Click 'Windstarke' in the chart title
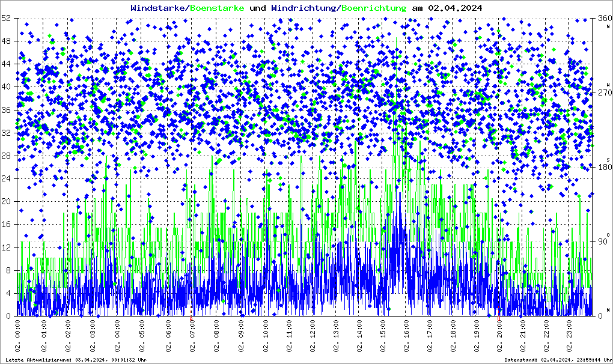This screenshot has height=364, width=613. coord(157,8)
